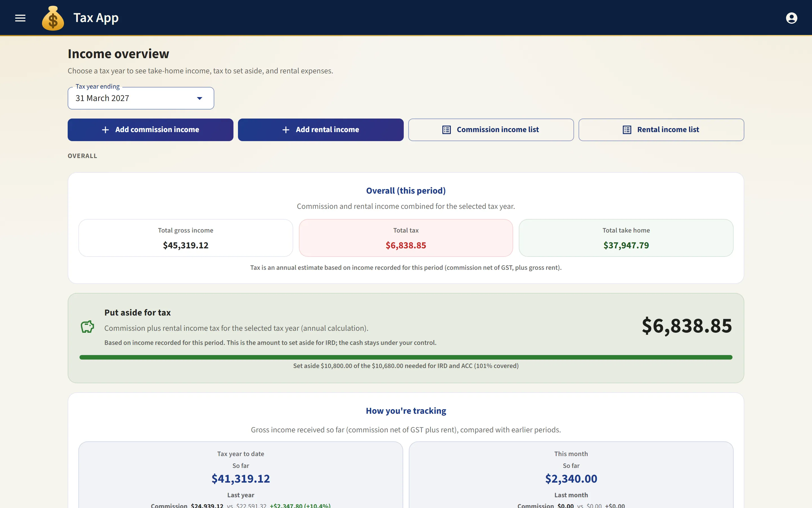Click the Tax year to date $41,319.12 amount
This screenshot has width=812, height=508.
[240, 478]
